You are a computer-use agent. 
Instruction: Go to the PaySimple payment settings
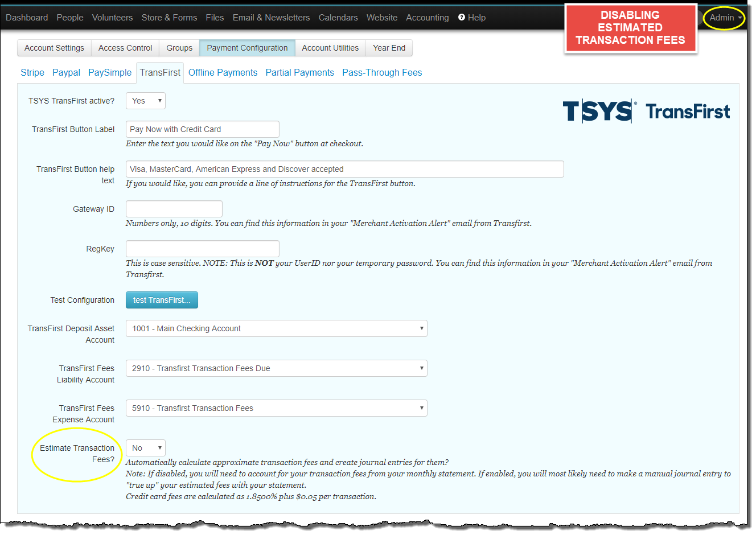tap(110, 72)
